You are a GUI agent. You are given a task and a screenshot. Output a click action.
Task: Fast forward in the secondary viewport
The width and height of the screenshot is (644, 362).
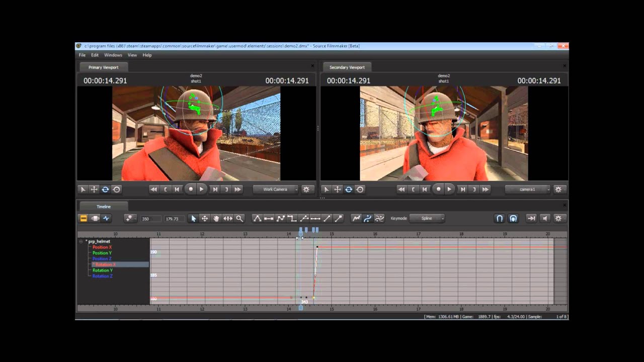click(485, 190)
